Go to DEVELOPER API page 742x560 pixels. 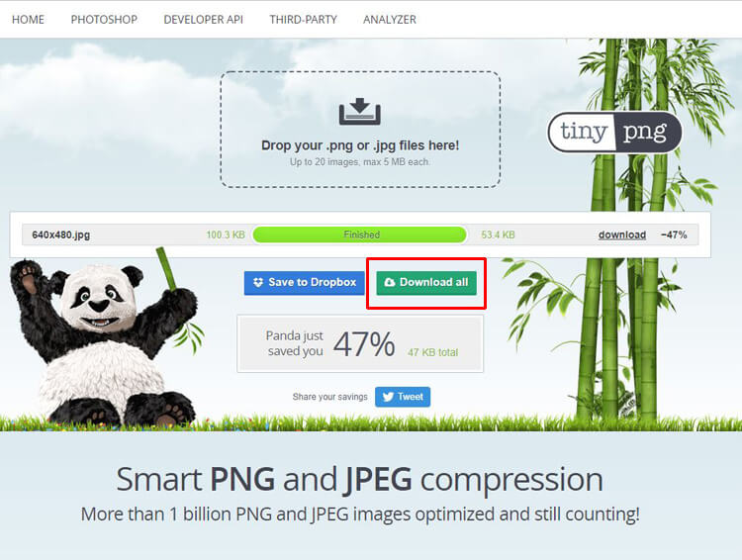tap(204, 20)
